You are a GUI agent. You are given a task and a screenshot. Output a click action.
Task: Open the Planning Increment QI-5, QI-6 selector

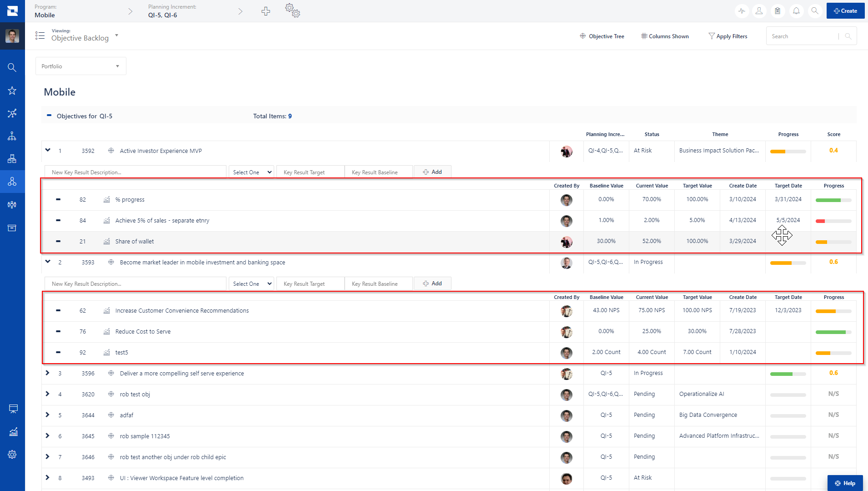(196, 11)
